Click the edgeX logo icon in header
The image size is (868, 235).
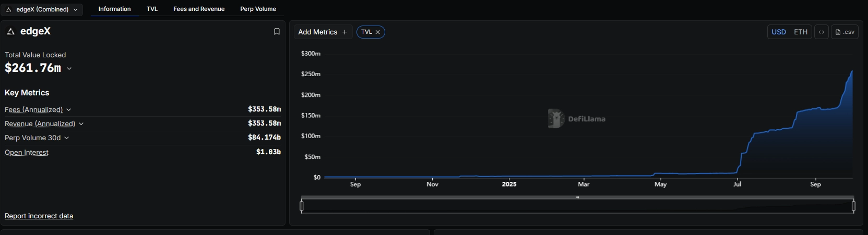pyautogui.click(x=10, y=32)
